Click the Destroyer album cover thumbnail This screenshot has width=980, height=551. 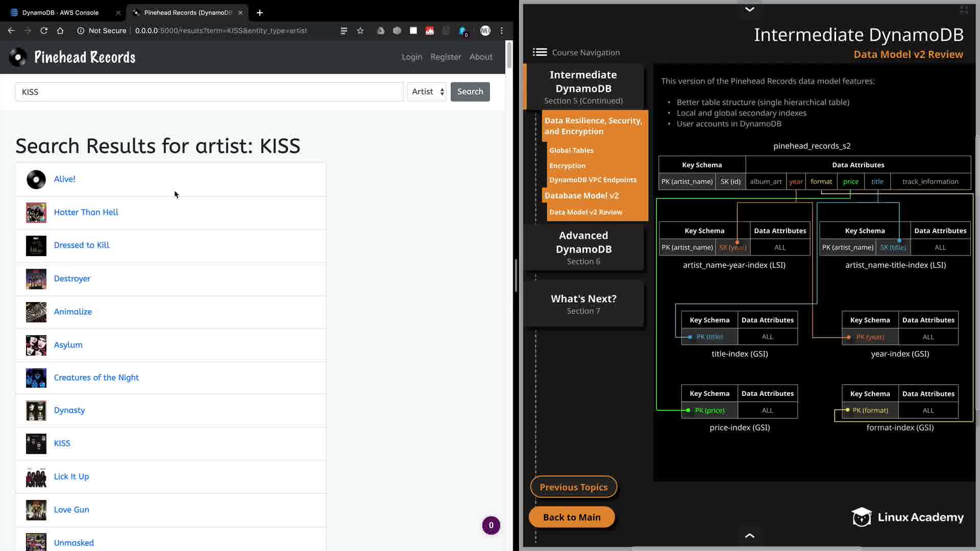click(36, 279)
